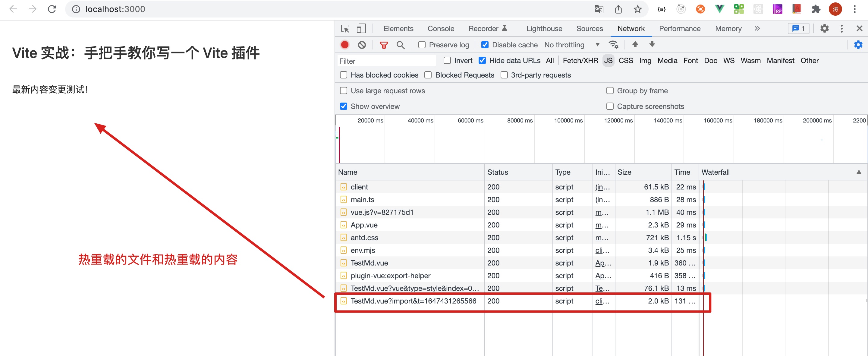Toggle the device toolbar icon
The height and width of the screenshot is (356, 868).
tap(361, 29)
